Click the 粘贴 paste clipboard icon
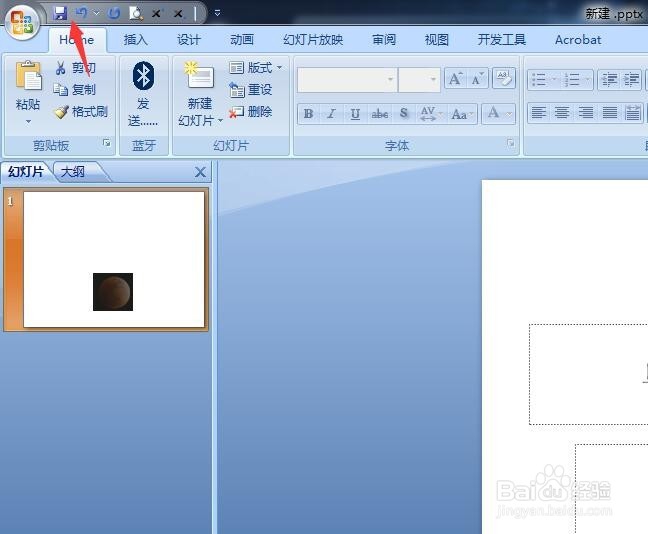 (x=28, y=76)
